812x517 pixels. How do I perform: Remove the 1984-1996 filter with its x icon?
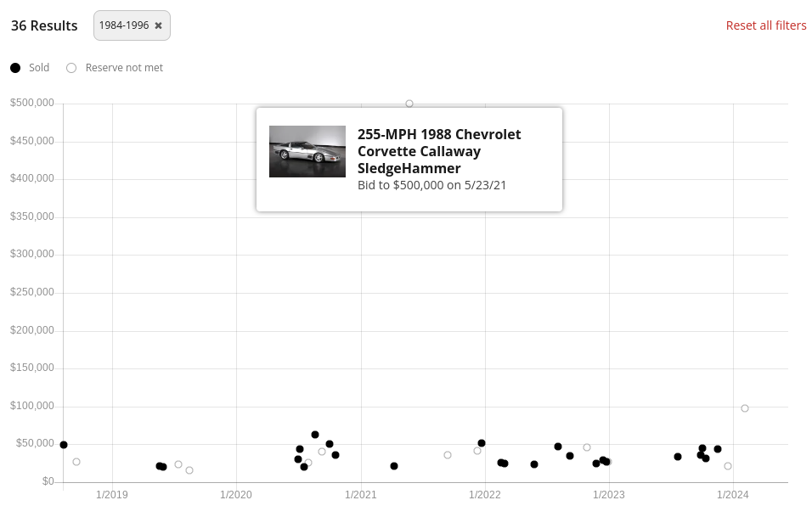pos(159,25)
